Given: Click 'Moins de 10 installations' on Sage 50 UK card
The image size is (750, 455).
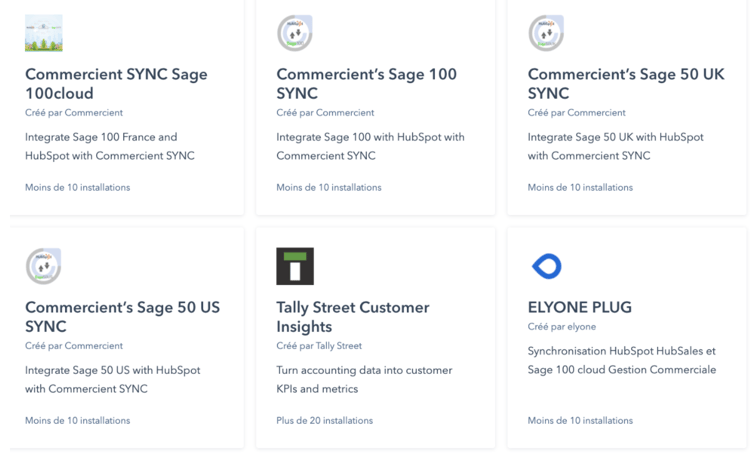Looking at the screenshot, I should click(x=580, y=188).
